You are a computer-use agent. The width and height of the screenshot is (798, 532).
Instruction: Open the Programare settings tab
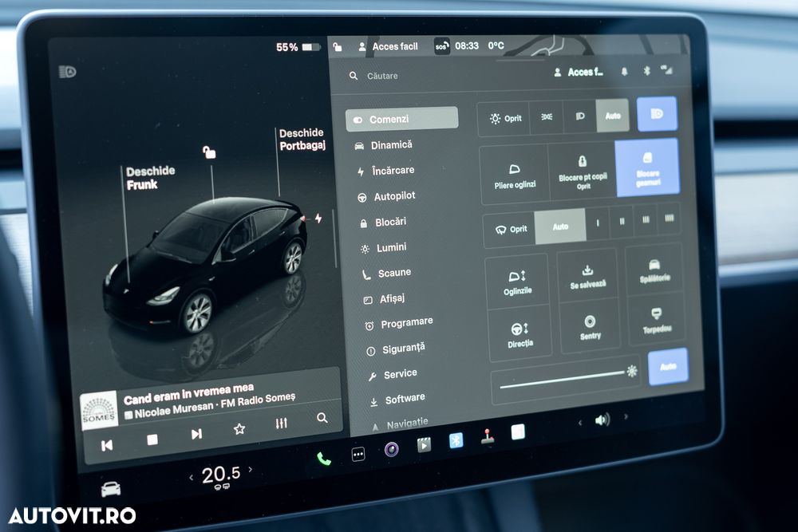pyautogui.click(x=399, y=324)
